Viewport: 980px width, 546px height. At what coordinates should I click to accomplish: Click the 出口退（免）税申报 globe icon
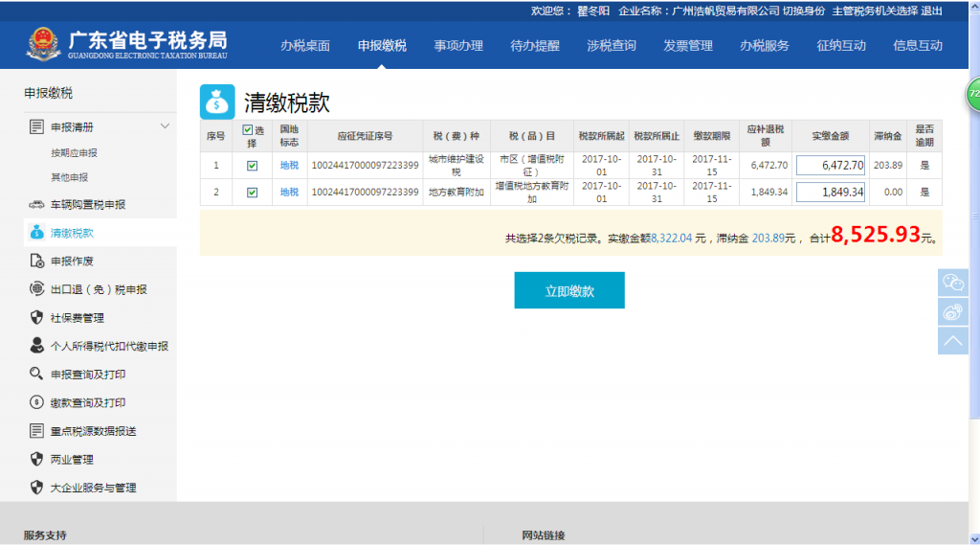pyautogui.click(x=36, y=289)
